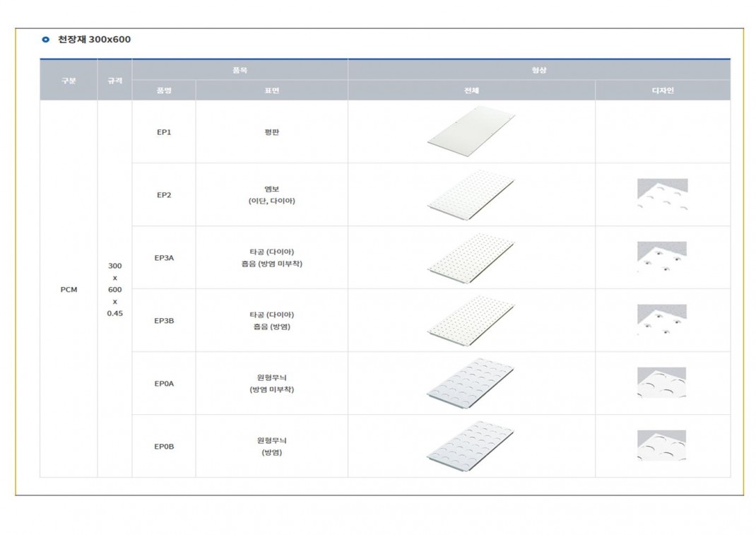Select the EP1 product name cell
The image size is (756, 535).
[x=164, y=132]
